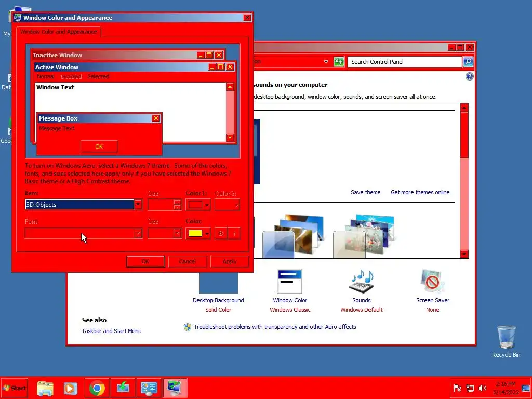Select the landscape Aero theme thumbnail

293,236
